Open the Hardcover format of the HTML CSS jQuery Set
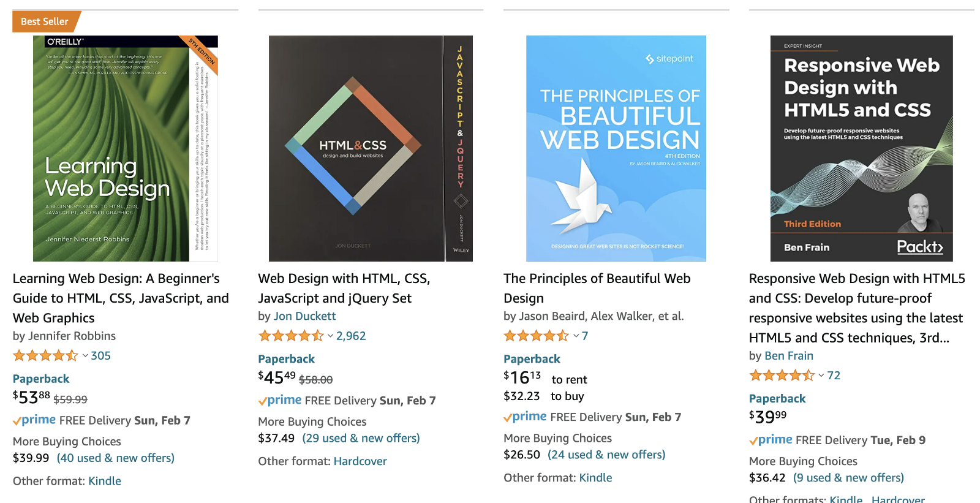The width and height of the screenshot is (980, 503). 360,461
